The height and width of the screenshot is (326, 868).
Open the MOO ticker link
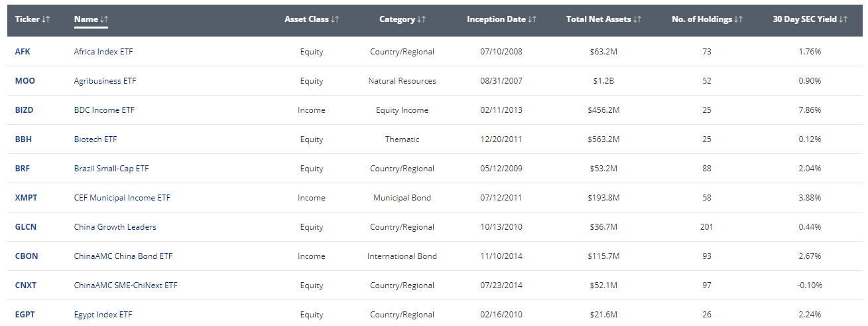pos(25,81)
